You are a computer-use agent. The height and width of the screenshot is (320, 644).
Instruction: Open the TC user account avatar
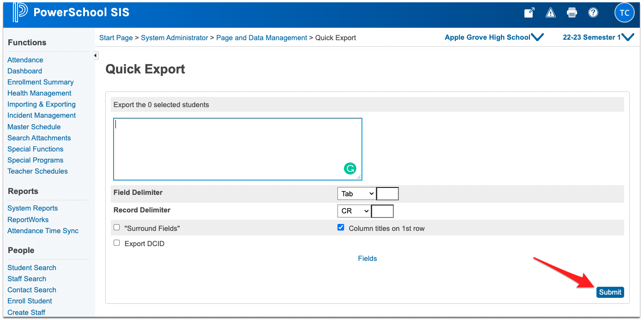tap(624, 12)
